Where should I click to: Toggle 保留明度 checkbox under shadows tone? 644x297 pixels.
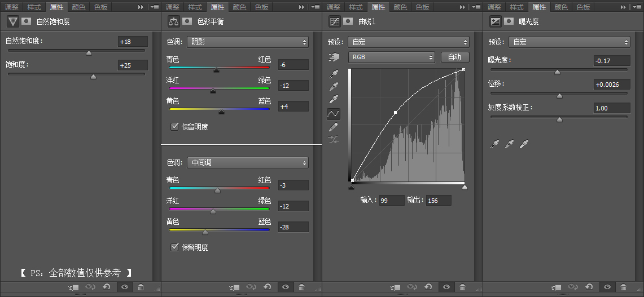click(x=174, y=126)
